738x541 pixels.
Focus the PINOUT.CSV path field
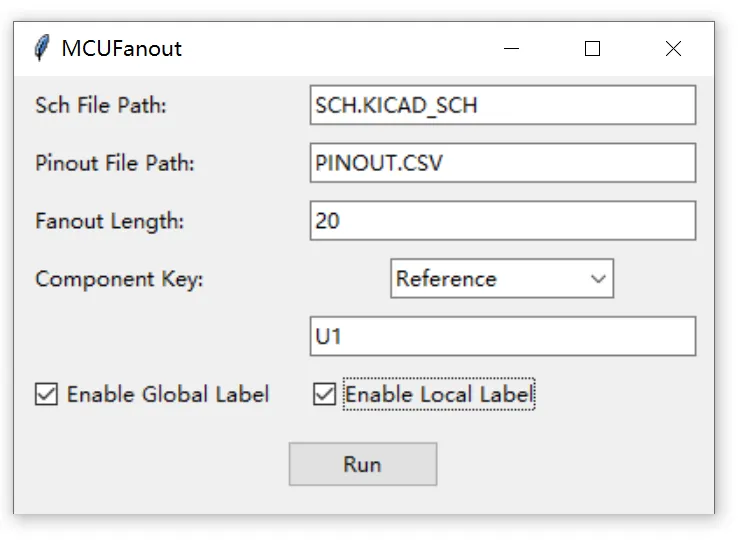[503, 163]
